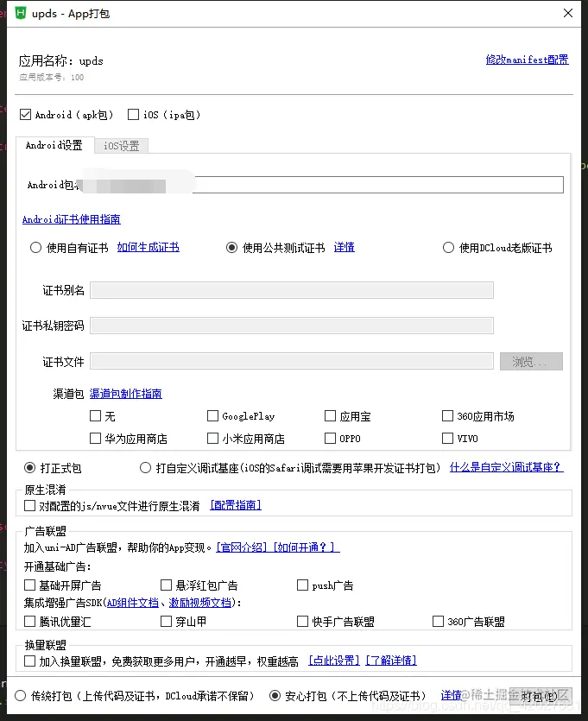Click the 证书文件 path field
The height and width of the screenshot is (721, 588).
pyautogui.click(x=292, y=362)
